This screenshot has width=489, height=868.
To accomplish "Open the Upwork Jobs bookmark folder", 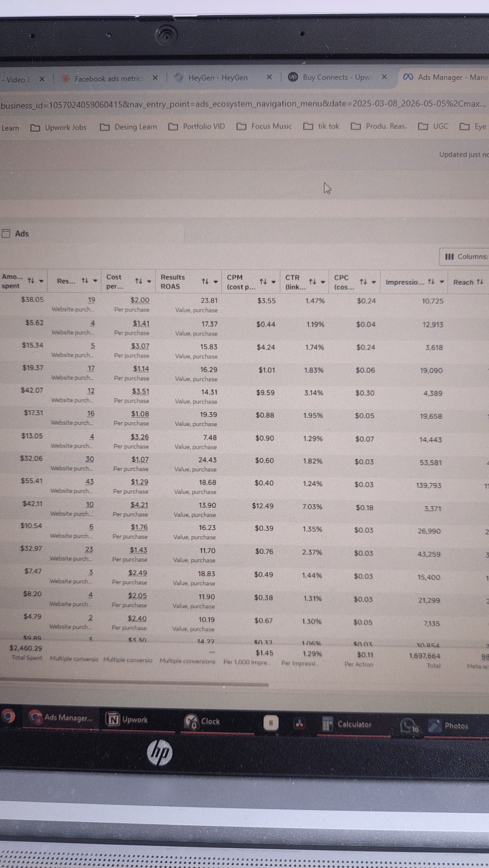I will tap(59, 128).
